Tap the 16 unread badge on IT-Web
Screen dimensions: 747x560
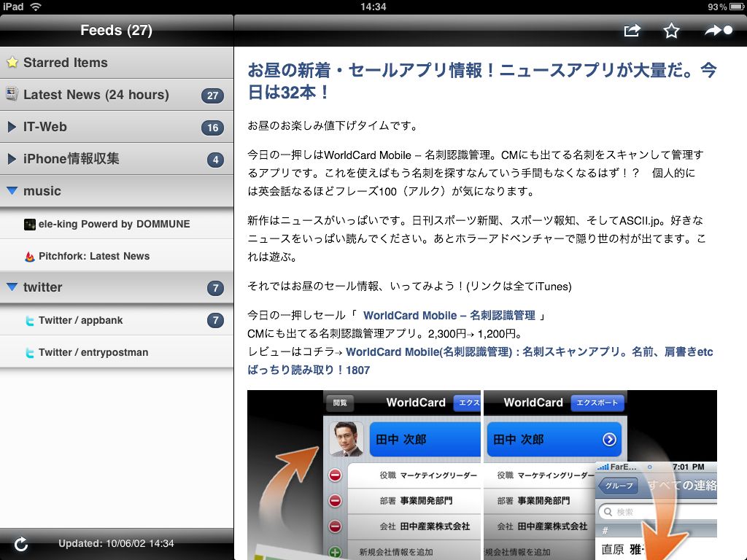point(212,127)
